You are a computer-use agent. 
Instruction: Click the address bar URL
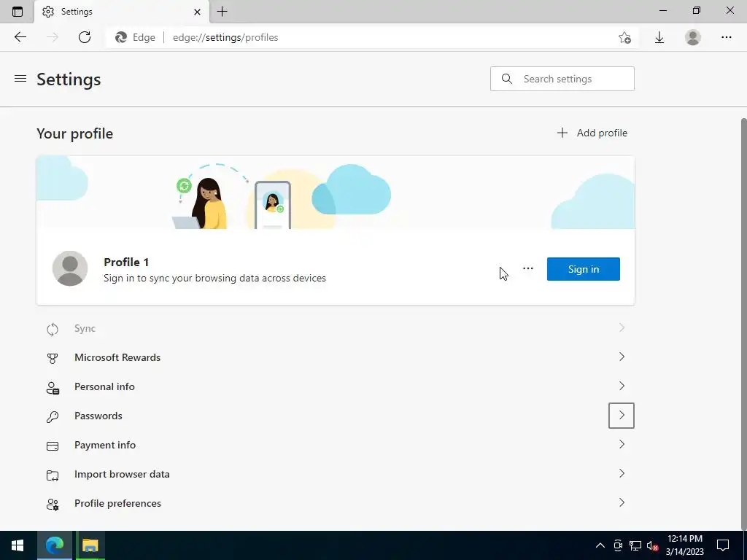click(225, 37)
